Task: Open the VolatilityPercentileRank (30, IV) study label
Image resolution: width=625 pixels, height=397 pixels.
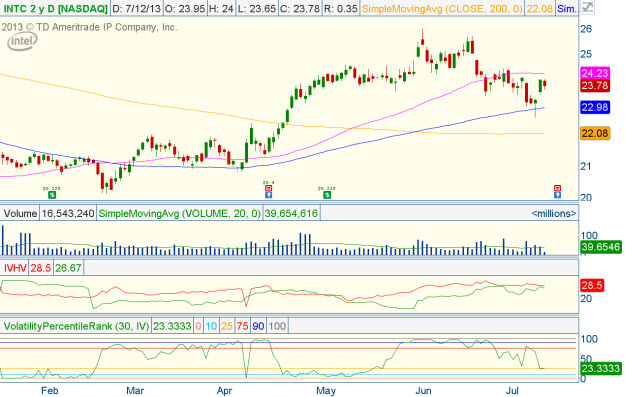Action: coord(76,326)
